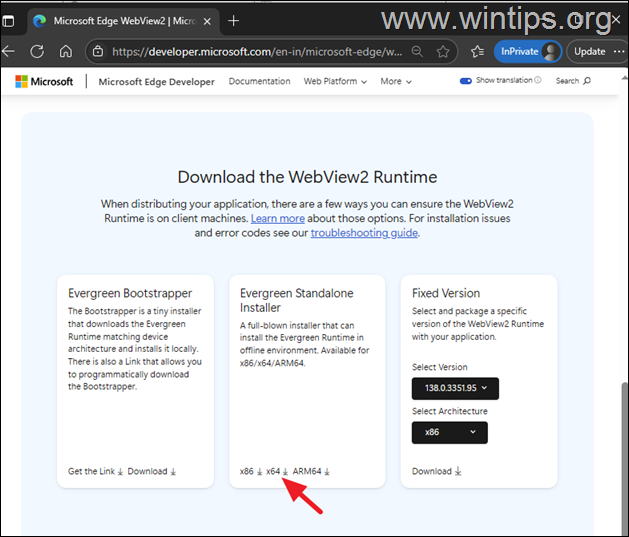Click the Evergreen Standalone Installer heading
The width and height of the screenshot is (629, 537).
point(296,300)
